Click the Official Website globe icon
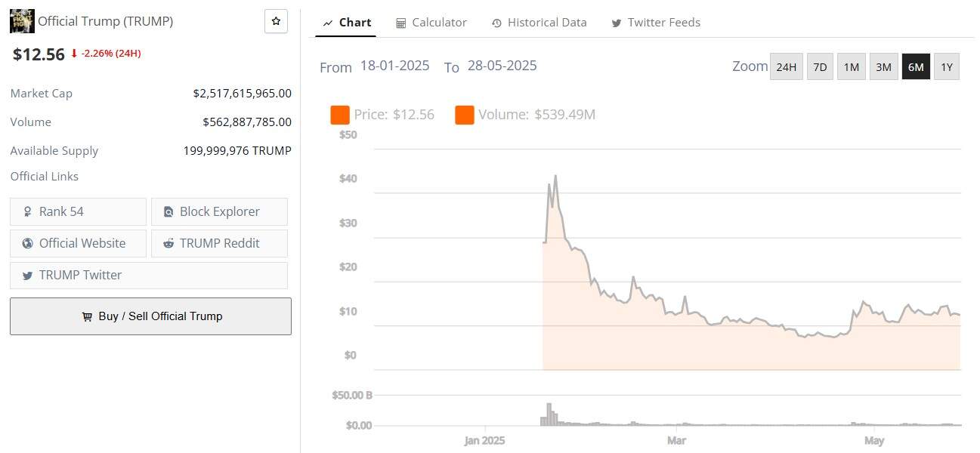980x453 pixels. [28, 244]
